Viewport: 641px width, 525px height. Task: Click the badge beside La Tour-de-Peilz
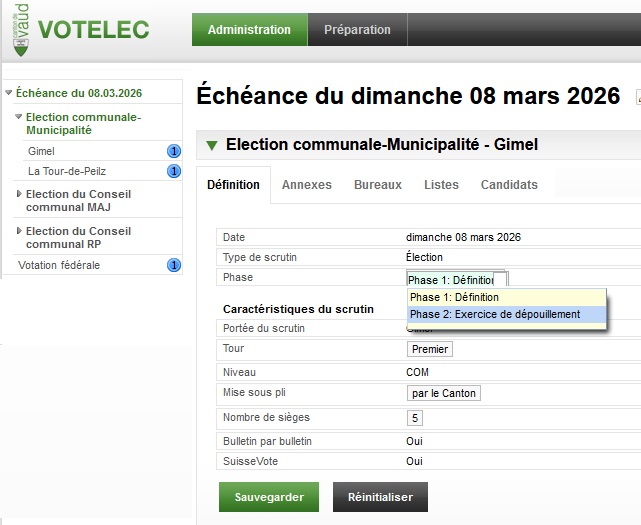(173, 172)
